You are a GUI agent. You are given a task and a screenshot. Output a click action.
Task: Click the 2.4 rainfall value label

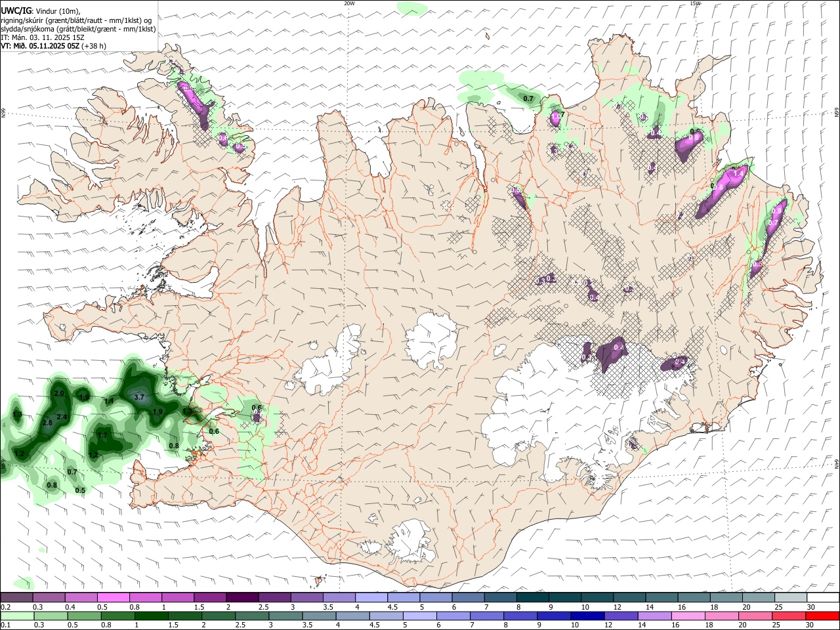click(62, 417)
